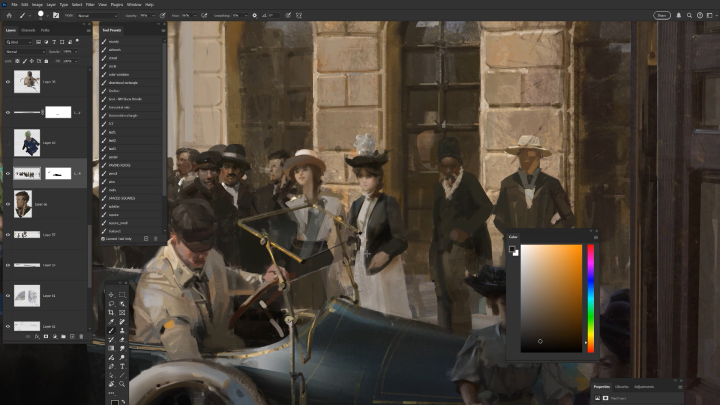Click selected layer's mask thumbnail
The height and width of the screenshot is (405, 720).
[x=58, y=173]
